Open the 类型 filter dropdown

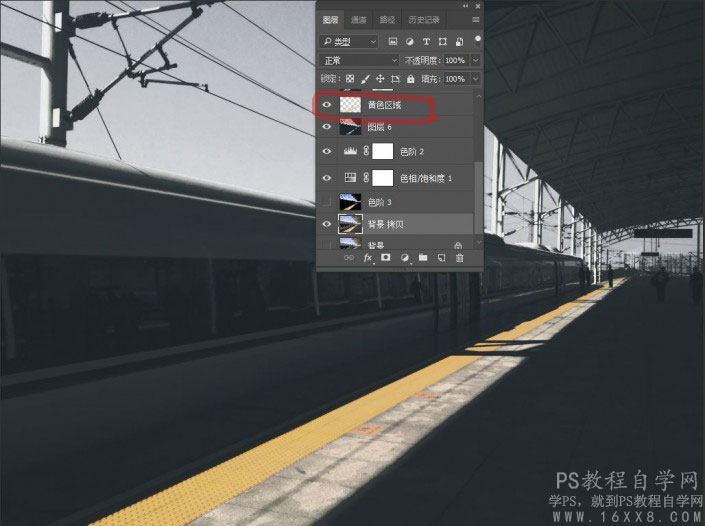pos(349,42)
